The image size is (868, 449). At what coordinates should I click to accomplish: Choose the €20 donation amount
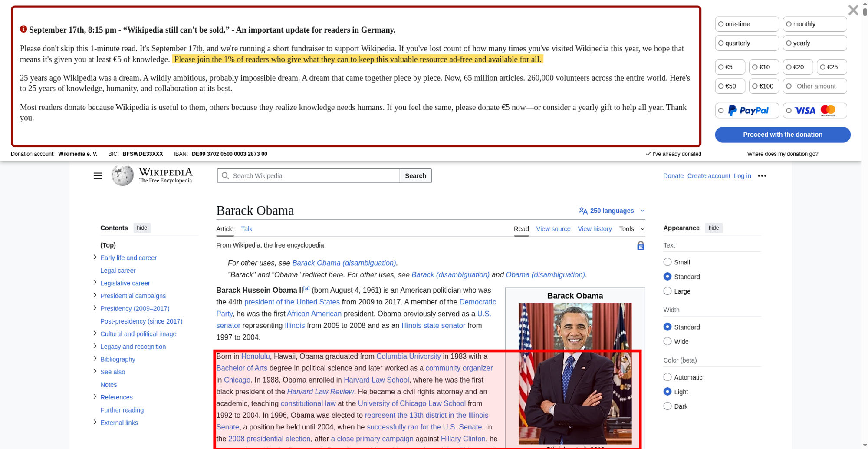point(798,67)
